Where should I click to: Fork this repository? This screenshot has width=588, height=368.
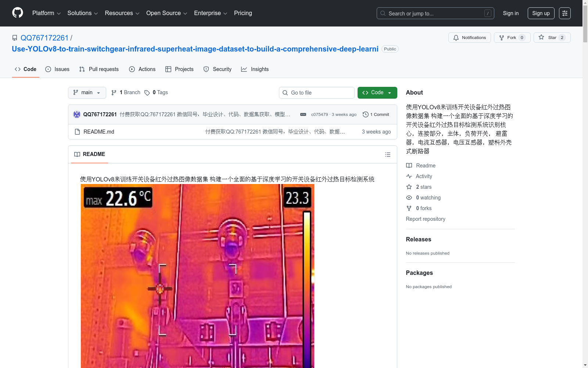512,38
